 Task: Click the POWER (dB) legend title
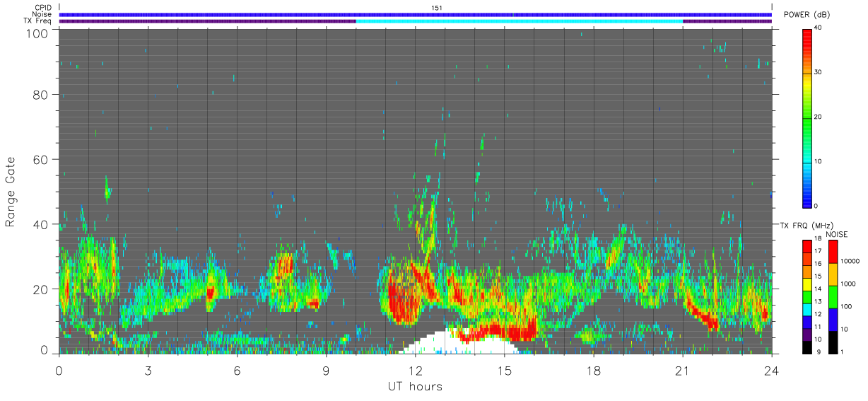807,15
